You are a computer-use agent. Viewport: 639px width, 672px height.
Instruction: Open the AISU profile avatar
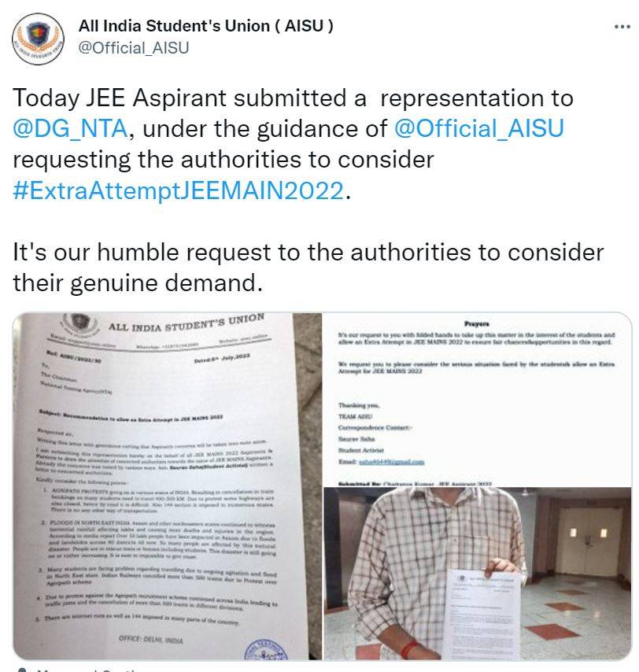[x=38, y=39]
